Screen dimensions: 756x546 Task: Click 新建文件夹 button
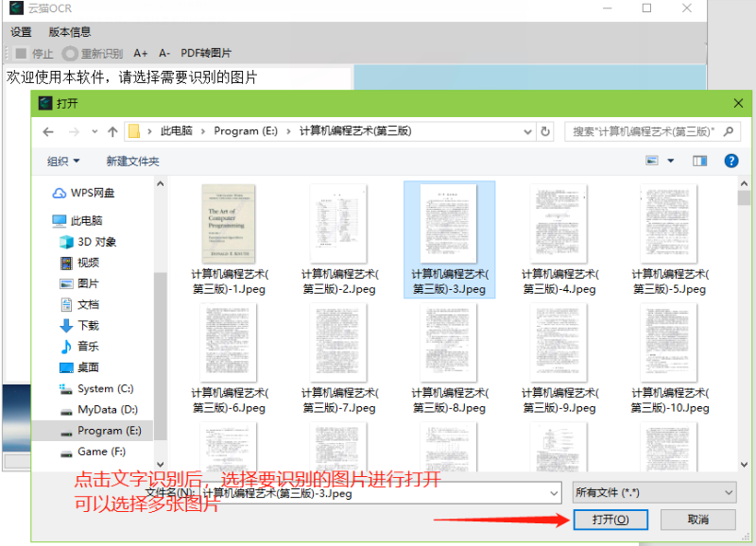[132, 161]
